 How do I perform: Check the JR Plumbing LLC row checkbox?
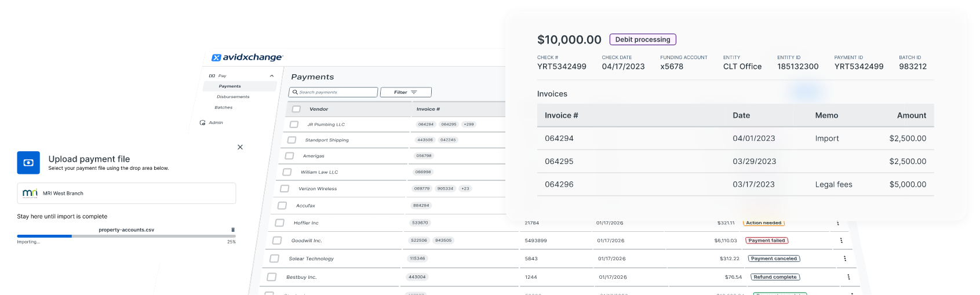pos(294,125)
